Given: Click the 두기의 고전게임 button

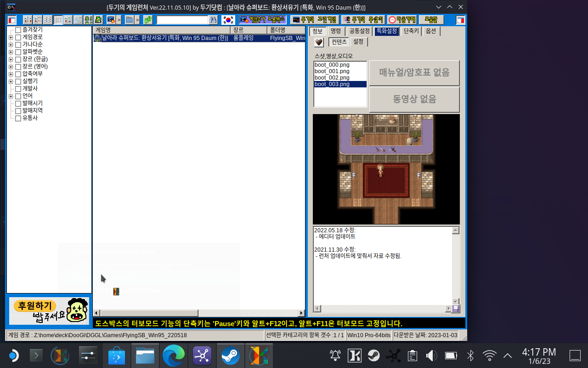Looking at the screenshot, I should tap(315, 20).
